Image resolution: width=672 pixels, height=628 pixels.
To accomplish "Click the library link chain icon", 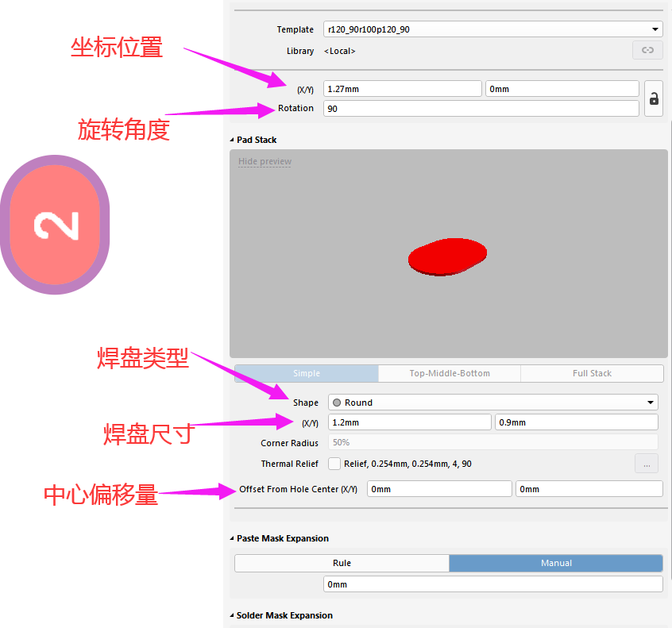I will [x=647, y=51].
